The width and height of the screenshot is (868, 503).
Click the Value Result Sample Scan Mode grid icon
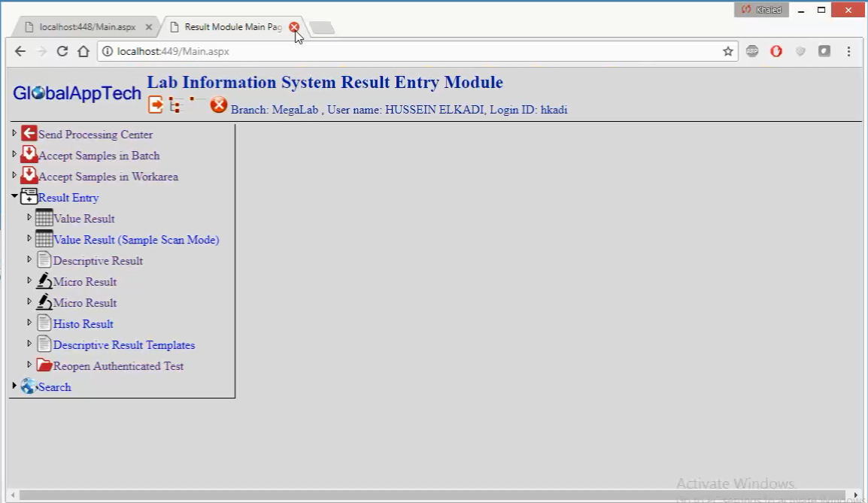(44, 238)
